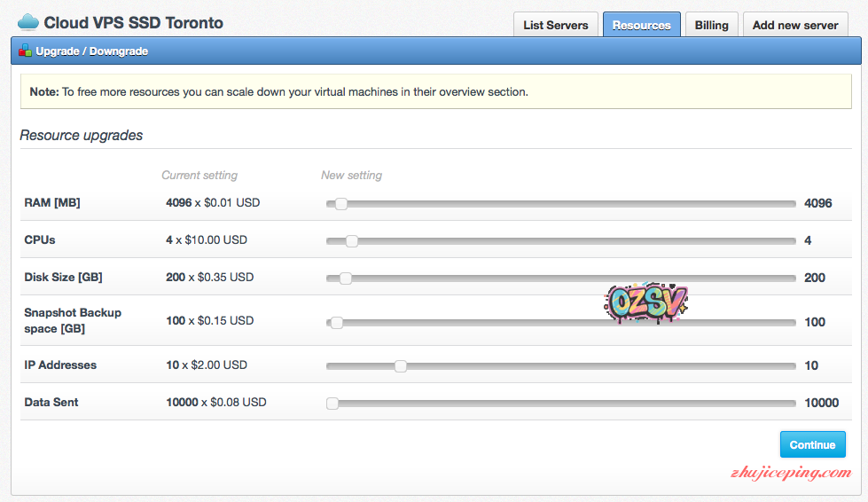868x502 pixels.
Task: Click the CPUs slider handle
Action: [x=351, y=241]
